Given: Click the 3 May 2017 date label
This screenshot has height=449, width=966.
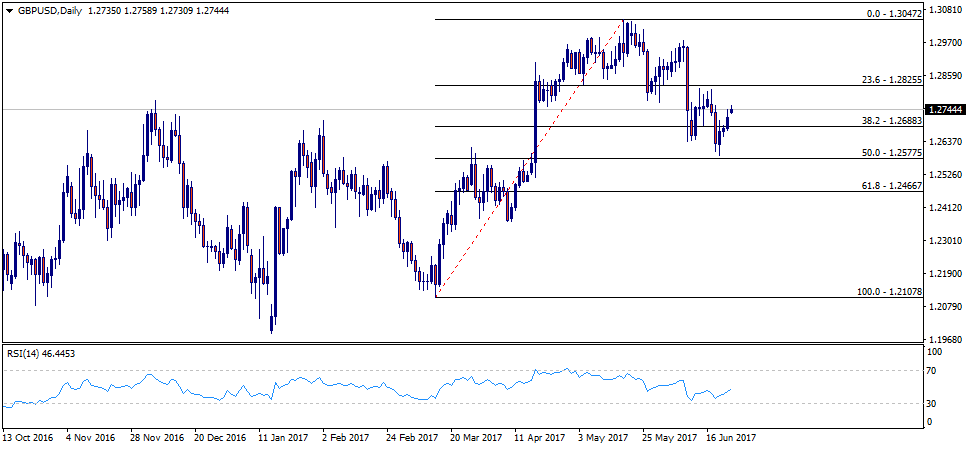Looking at the screenshot, I should pos(603,438).
